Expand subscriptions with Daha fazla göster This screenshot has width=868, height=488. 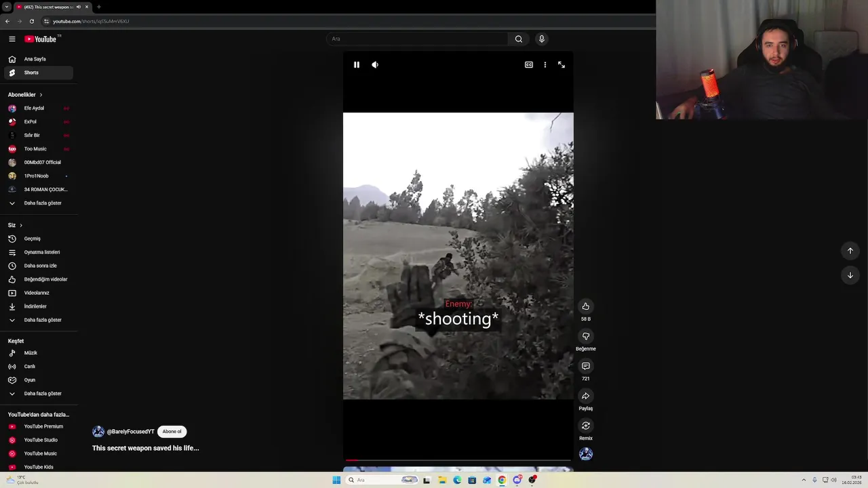click(x=39, y=203)
